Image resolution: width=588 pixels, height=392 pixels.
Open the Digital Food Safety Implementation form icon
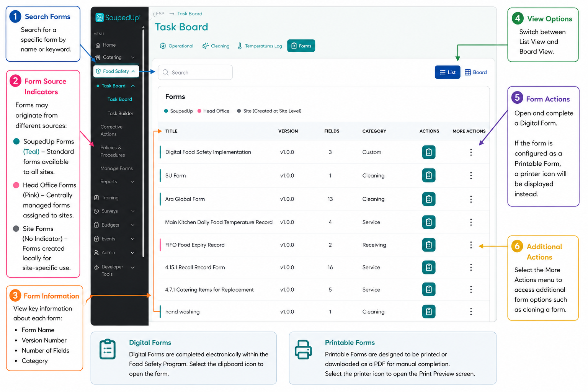(429, 152)
